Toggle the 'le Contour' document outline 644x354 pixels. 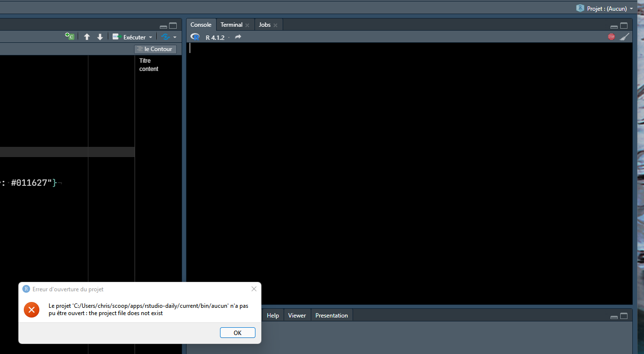[x=154, y=49]
